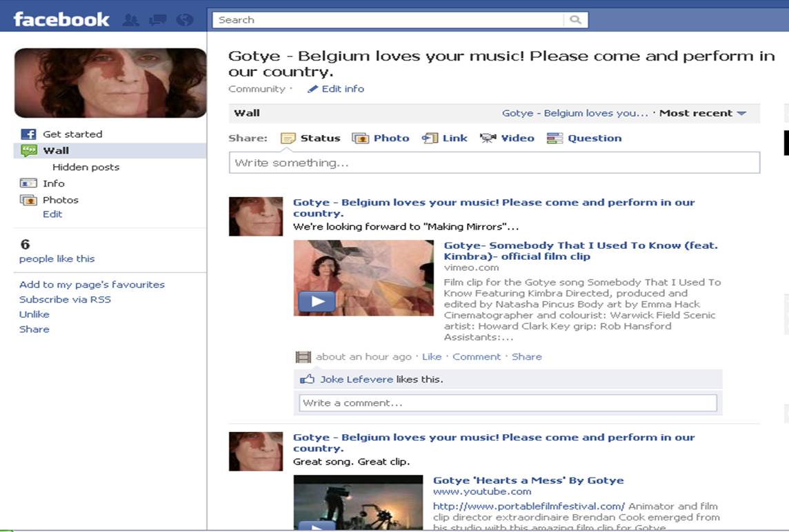Click the Unlike link in sidebar

(x=34, y=314)
